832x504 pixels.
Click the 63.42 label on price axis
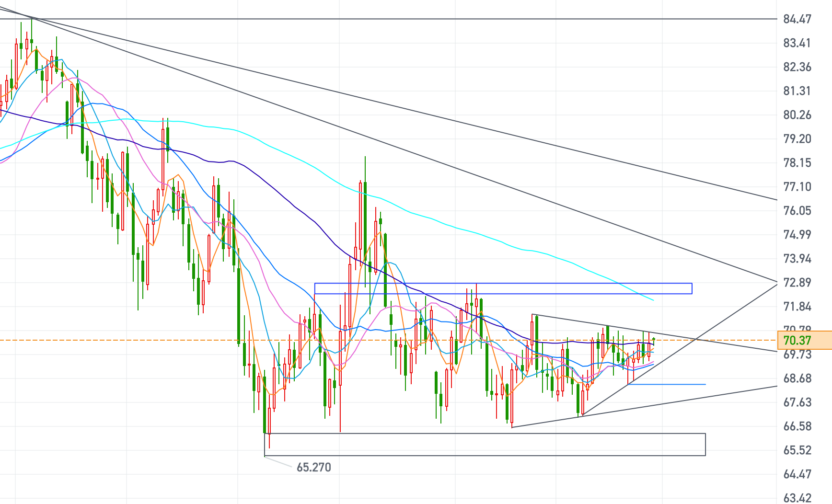[797, 498]
